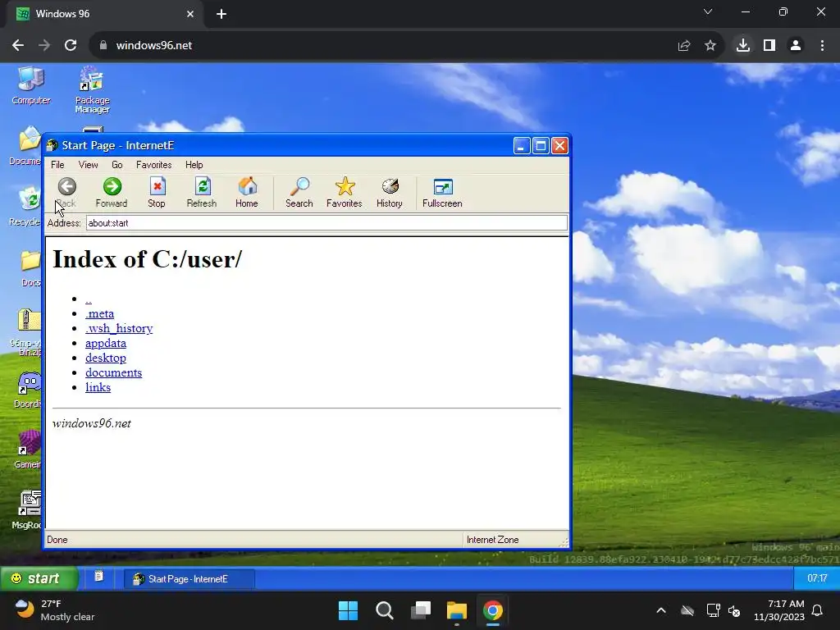840x630 pixels.
Task: Open the appdata directory link
Action: pyautogui.click(x=106, y=344)
